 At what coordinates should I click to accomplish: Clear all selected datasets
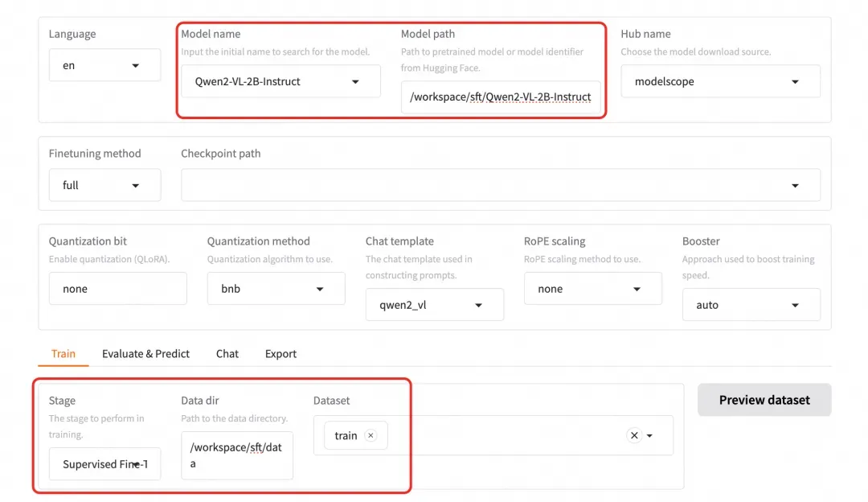tap(634, 435)
